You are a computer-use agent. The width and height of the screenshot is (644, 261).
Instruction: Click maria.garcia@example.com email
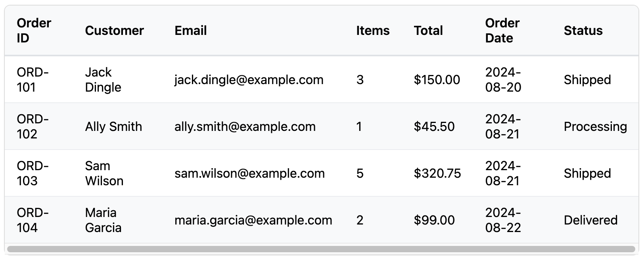[253, 220]
